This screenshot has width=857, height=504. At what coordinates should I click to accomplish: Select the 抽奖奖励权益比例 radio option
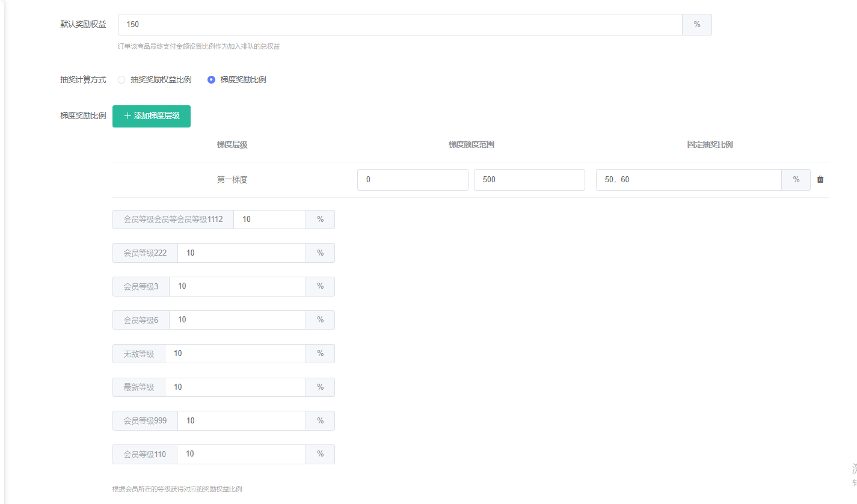point(121,79)
